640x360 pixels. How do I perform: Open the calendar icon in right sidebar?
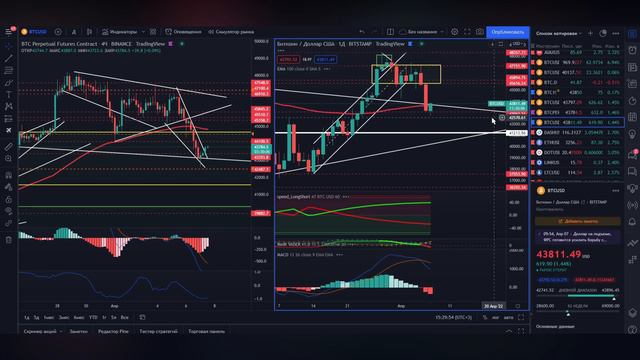[632, 117]
